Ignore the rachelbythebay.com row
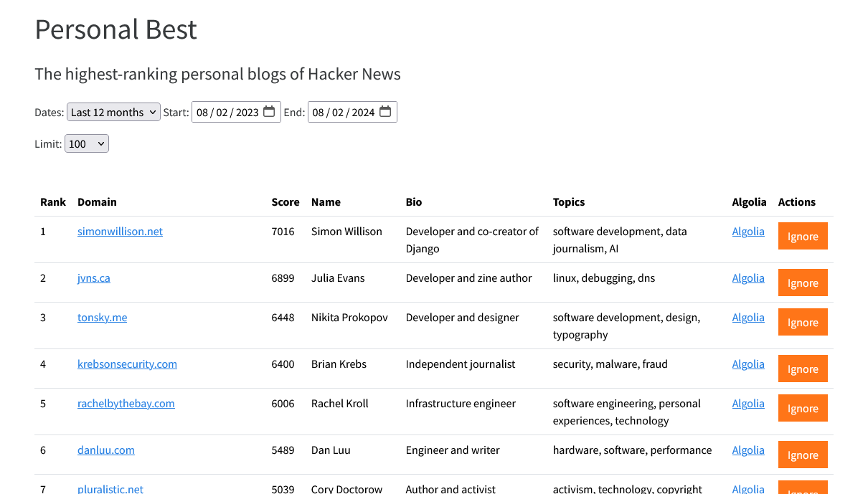Screen dimensions: 868x494 pyautogui.click(x=803, y=409)
